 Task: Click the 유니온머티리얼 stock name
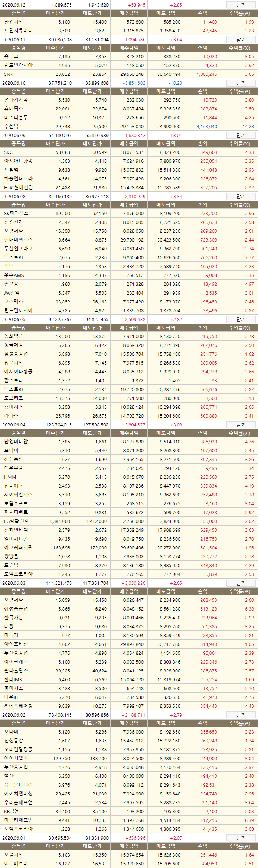18,785
